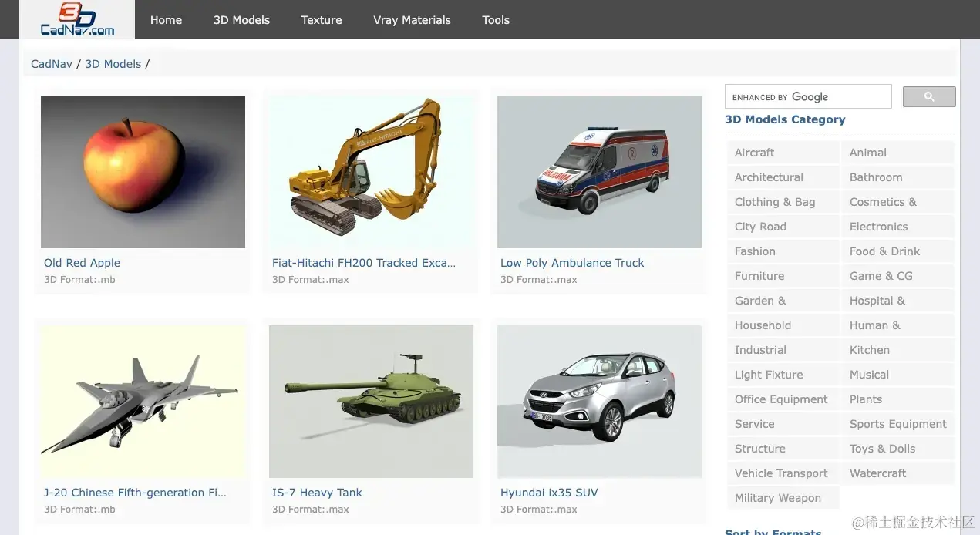Select the Food & Drink category
Image resolution: width=980 pixels, height=535 pixels.
(x=897, y=251)
